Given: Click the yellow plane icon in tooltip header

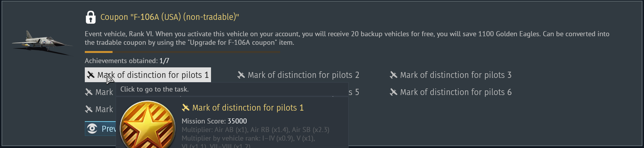Looking at the screenshot, I should point(186,107).
